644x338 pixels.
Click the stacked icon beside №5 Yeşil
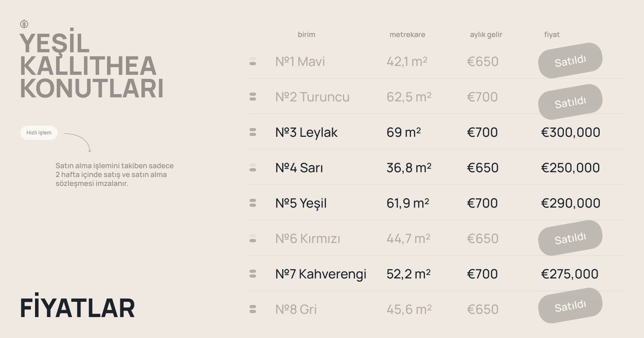pyautogui.click(x=253, y=203)
